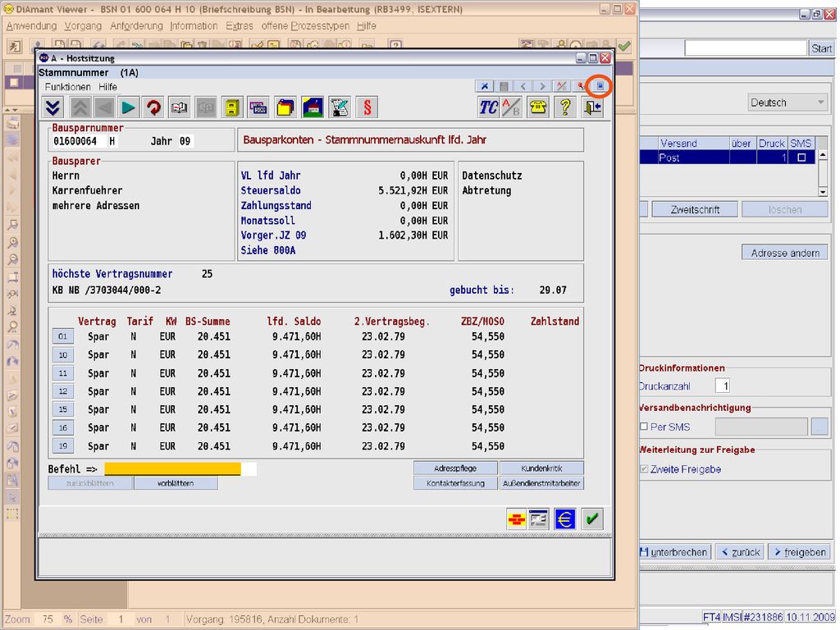Image resolution: width=840 pixels, height=630 pixels.
Task: Click the yellow telephone icon
Action: (538, 107)
